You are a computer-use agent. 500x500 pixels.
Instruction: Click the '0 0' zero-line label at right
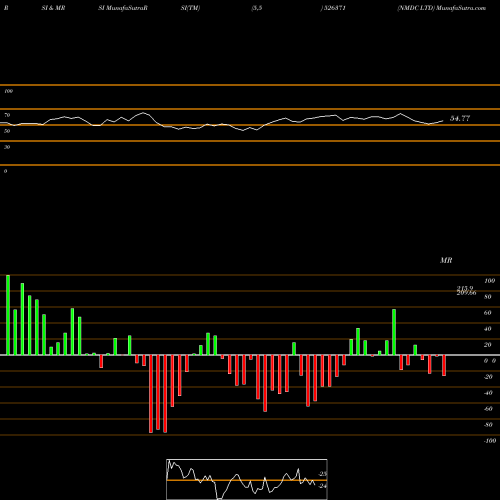pos(490,361)
